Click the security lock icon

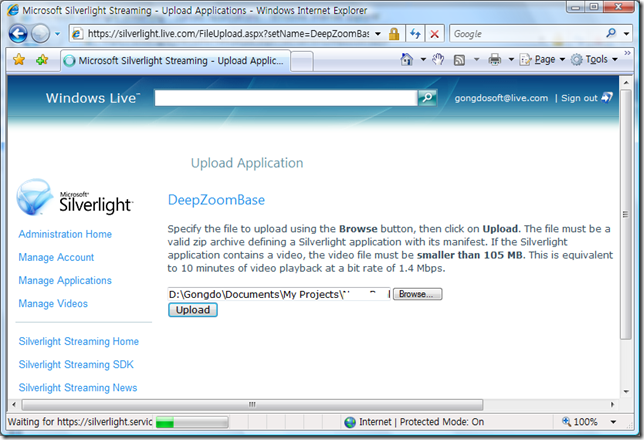point(394,34)
